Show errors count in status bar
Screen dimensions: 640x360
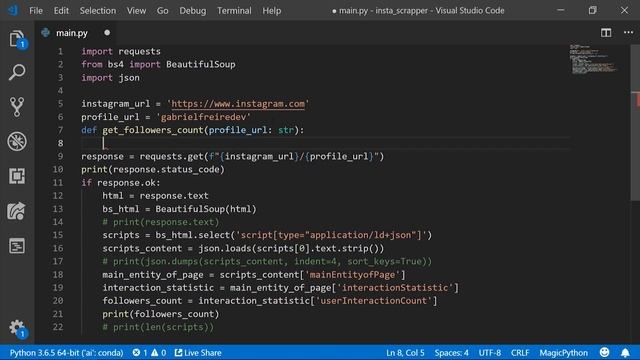[140, 352]
